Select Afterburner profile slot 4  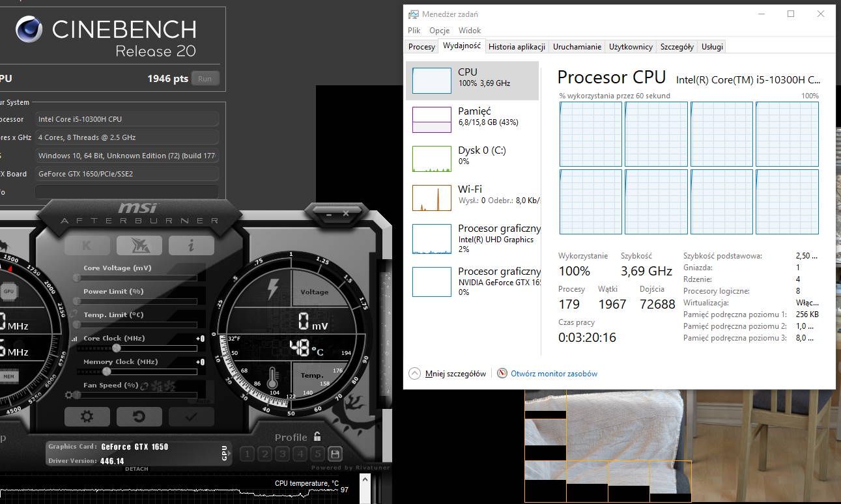point(300,454)
